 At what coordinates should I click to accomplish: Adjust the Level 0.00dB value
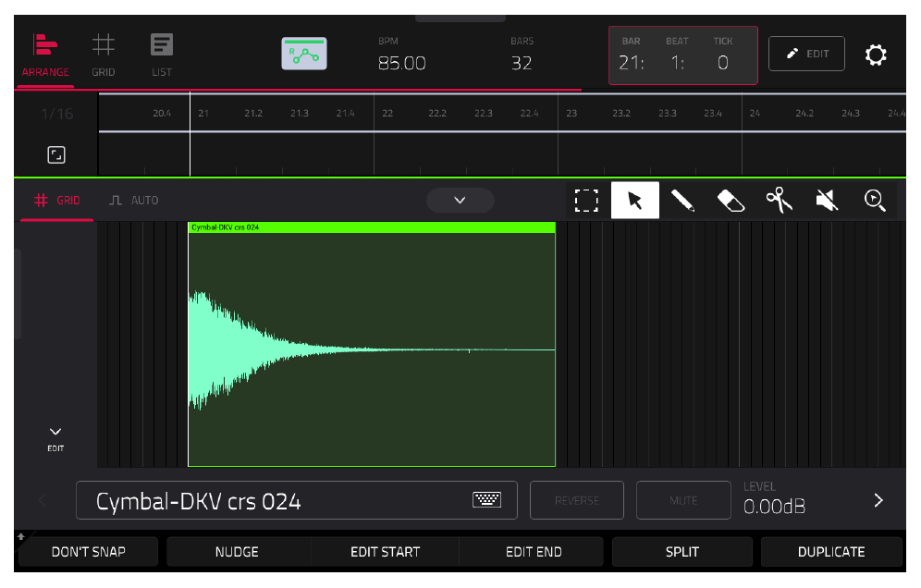click(774, 507)
